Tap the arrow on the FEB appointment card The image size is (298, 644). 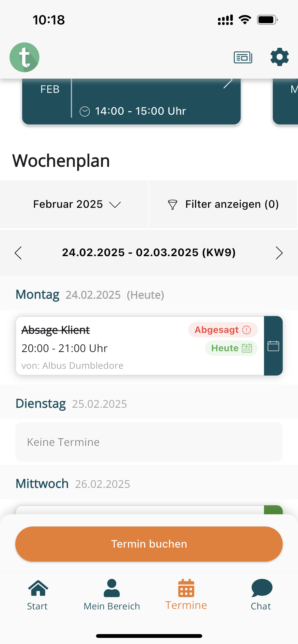[228, 83]
